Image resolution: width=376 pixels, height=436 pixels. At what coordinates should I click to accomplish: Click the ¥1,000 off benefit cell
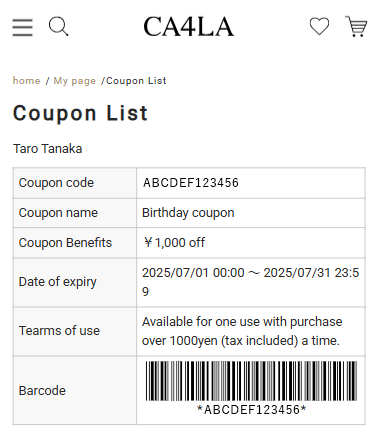251,243
